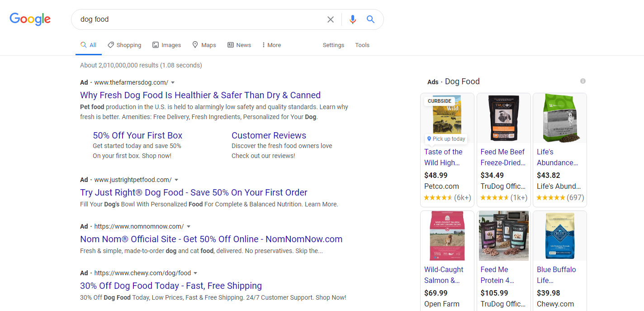Switch to the News tab
Screen dimensions: 644x311
coord(239,45)
